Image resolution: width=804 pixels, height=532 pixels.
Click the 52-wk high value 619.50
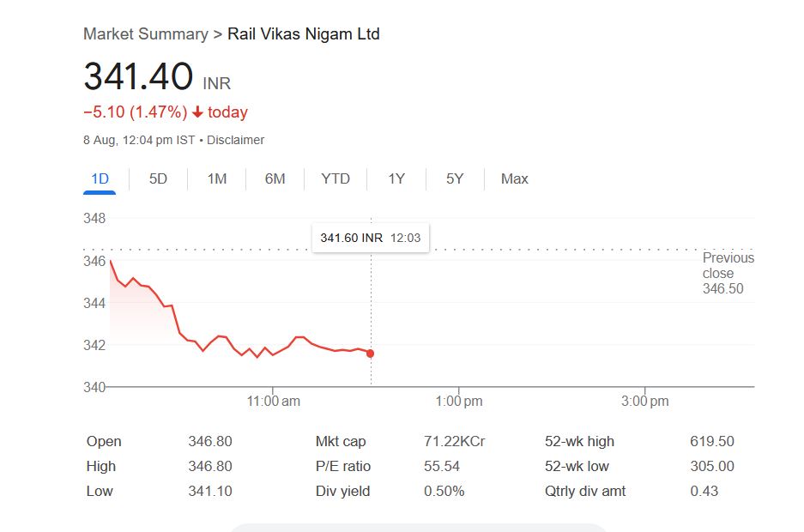(x=711, y=441)
